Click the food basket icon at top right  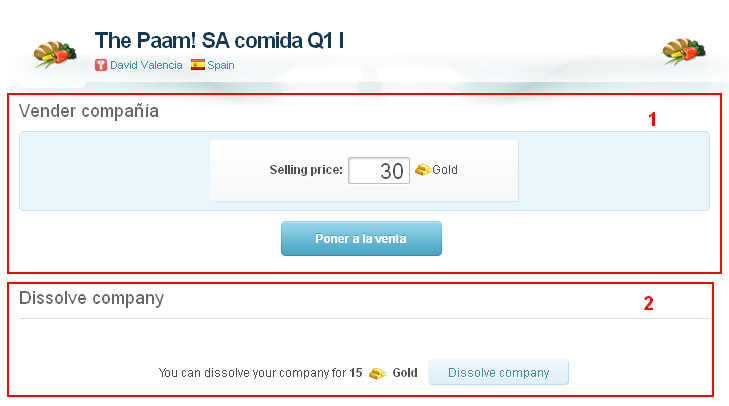point(685,50)
